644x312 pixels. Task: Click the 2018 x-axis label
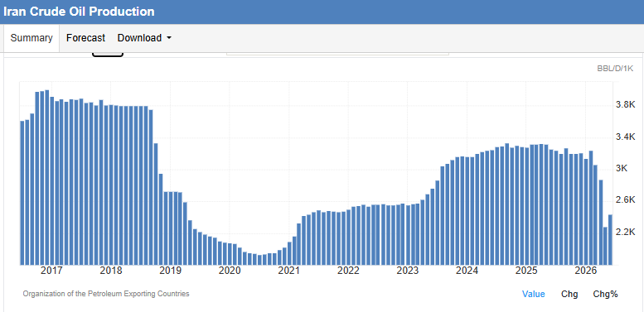click(x=111, y=271)
